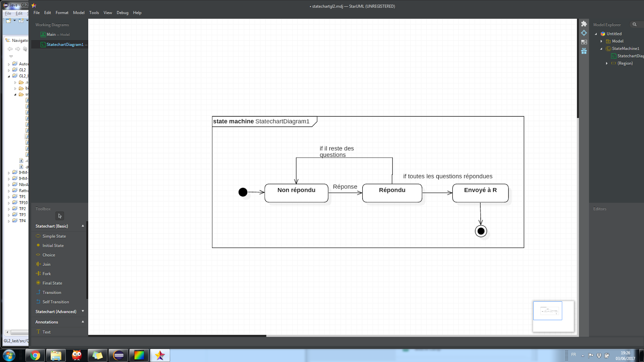
Task: Open Eclipse from the Windows taskbar
Action: pyautogui.click(x=119, y=355)
